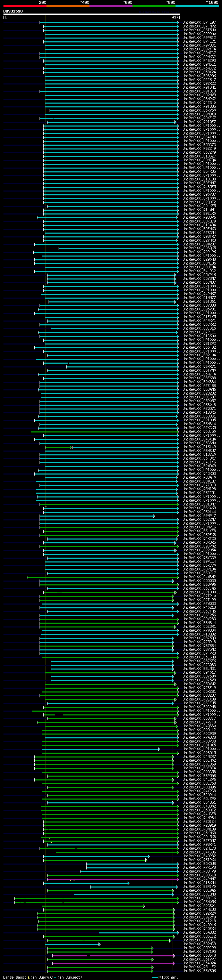
Task: Click the purple ~60% identity legend segment
Action: click(111, 6)
